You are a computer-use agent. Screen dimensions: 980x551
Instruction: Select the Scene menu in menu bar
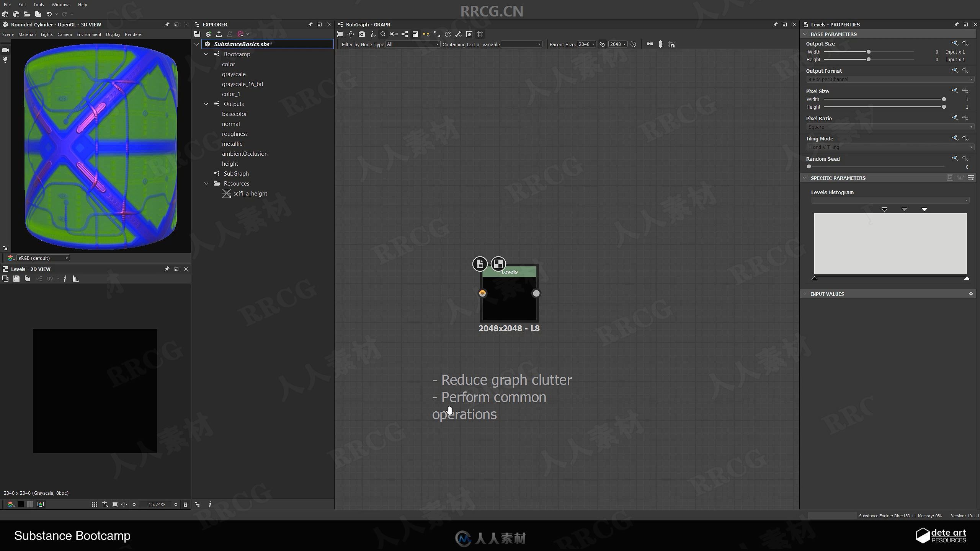(x=8, y=34)
